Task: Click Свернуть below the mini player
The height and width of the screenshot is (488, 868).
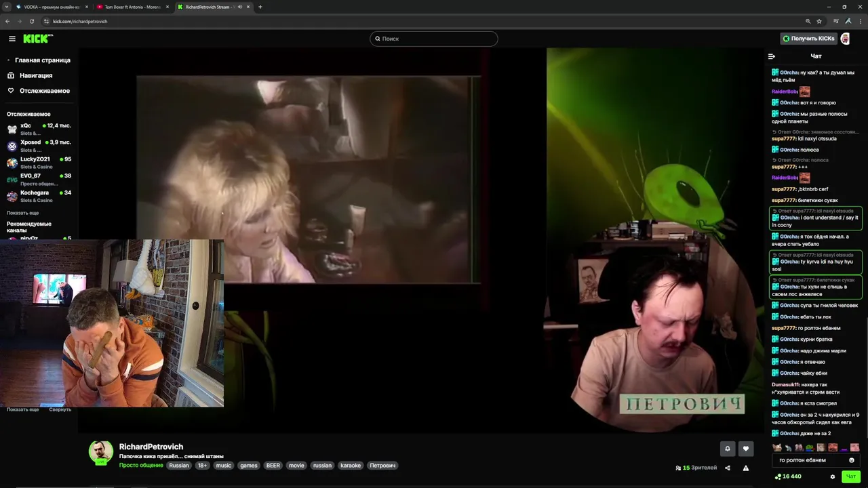Action: coord(60,409)
